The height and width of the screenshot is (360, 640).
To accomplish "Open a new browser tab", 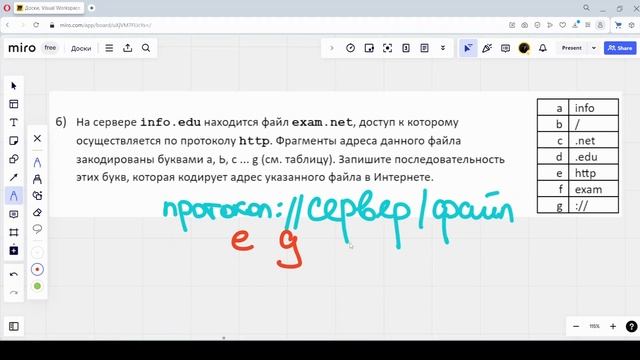I will (x=92, y=8).
